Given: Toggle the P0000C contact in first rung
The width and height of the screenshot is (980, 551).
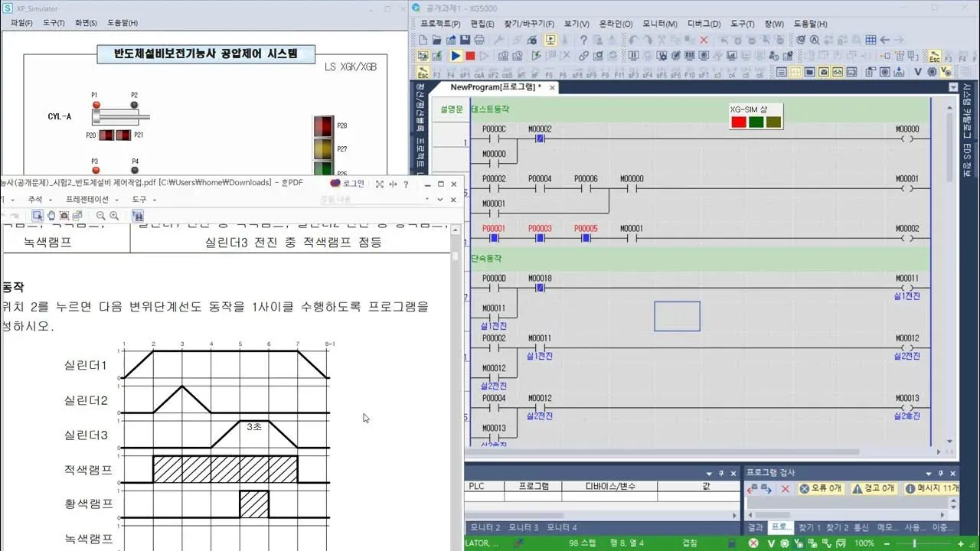Looking at the screenshot, I should [494, 139].
